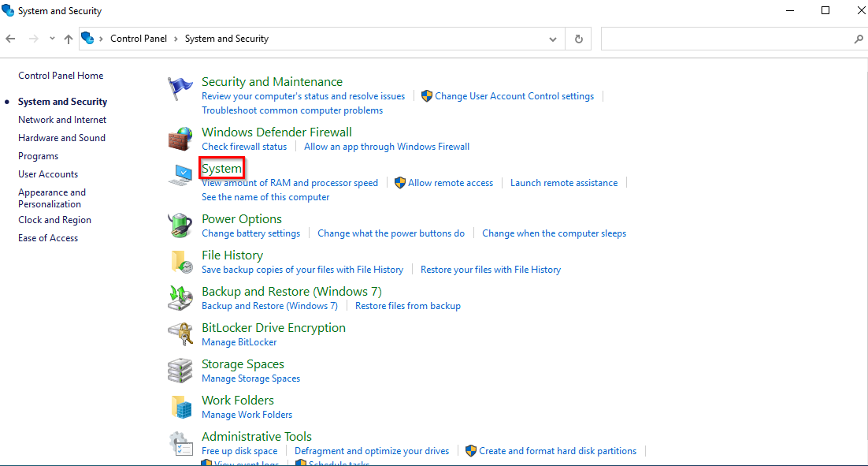The width and height of the screenshot is (868, 466).
Task: Click the System computer monitor icon
Action: point(180,175)
